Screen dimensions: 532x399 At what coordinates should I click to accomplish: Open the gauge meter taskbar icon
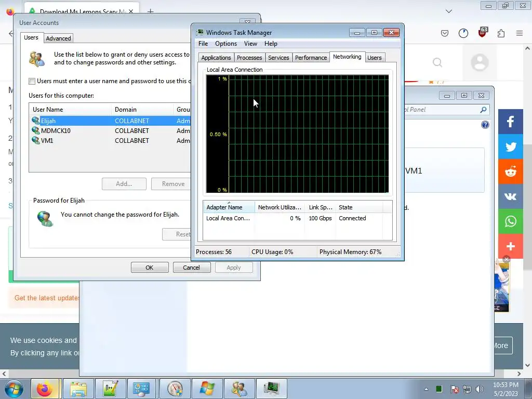pyautogui.click(x=175, y=389)
